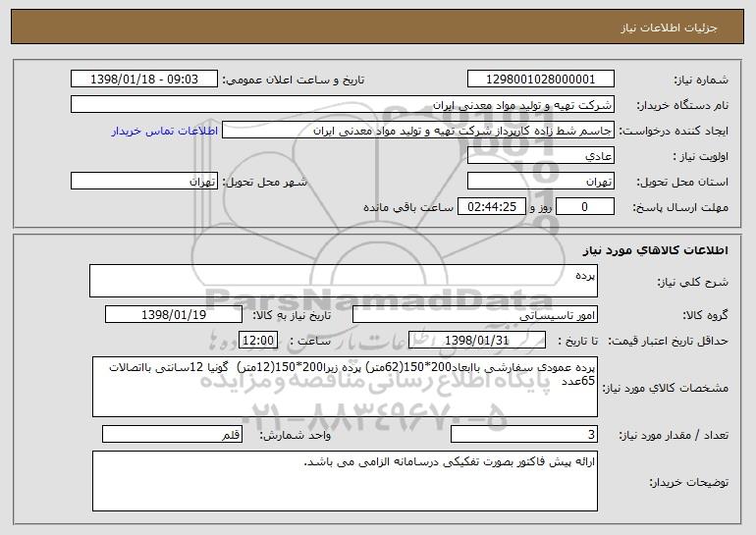Viewport: 756px width, 535px height.
Task: Select the تاریخ و ساعت اعلان عمومی label
Action: pos(294,80)
